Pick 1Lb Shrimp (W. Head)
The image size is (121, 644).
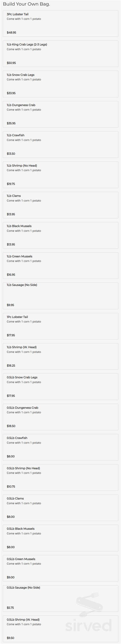60,356
